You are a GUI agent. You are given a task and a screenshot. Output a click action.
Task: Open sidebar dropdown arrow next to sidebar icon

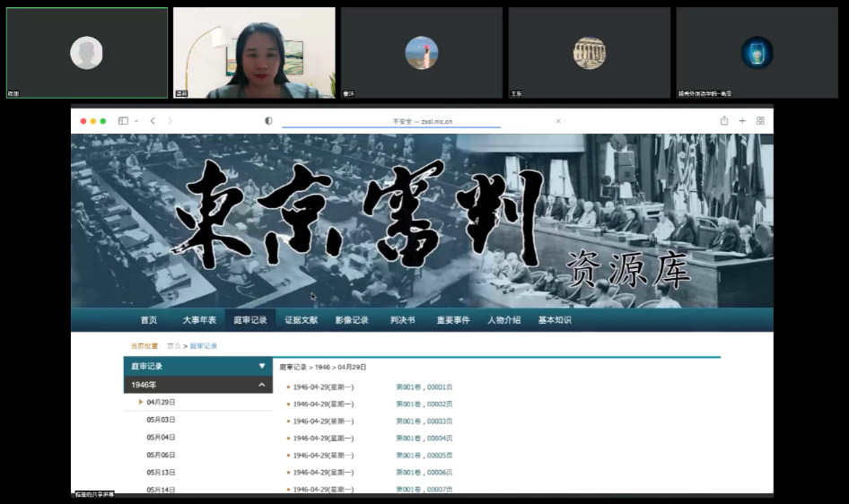(135, 121)
